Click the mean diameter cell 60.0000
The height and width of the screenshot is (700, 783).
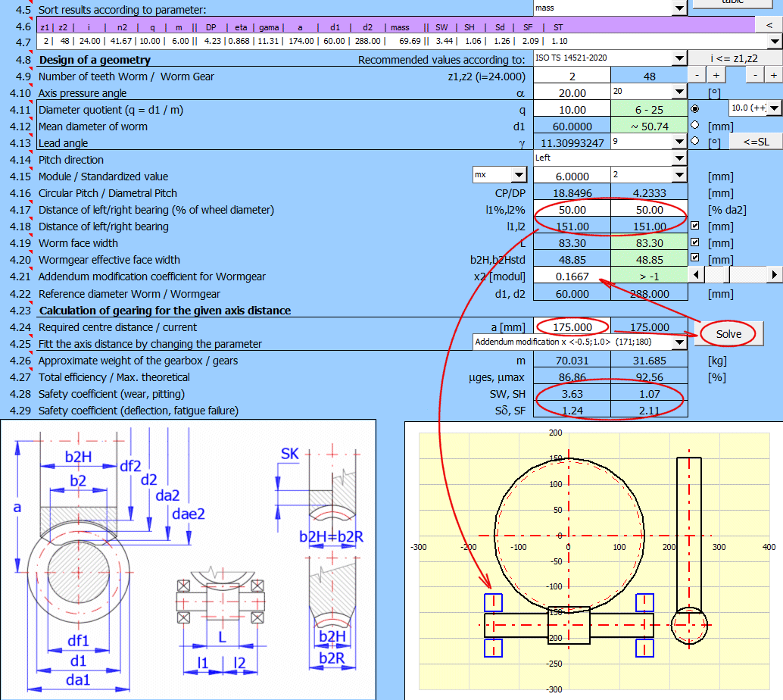pyautogui.click(x=572, y=126)
